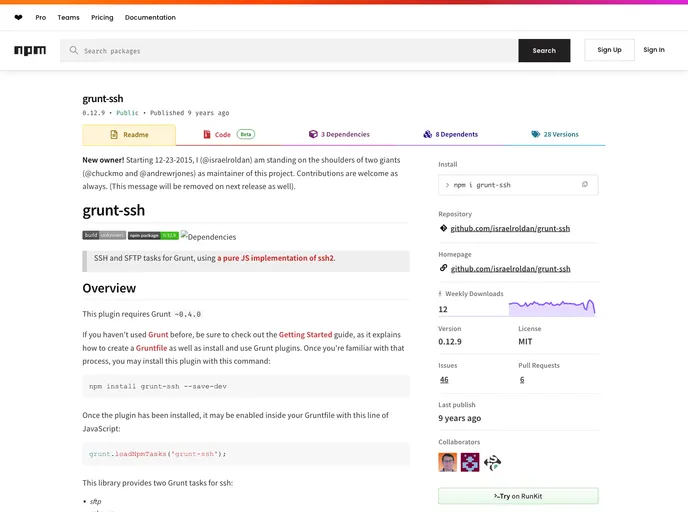The image size is (688, 512).
Task: Open the third collaborator arrows avatar
Action: (492, 462)
